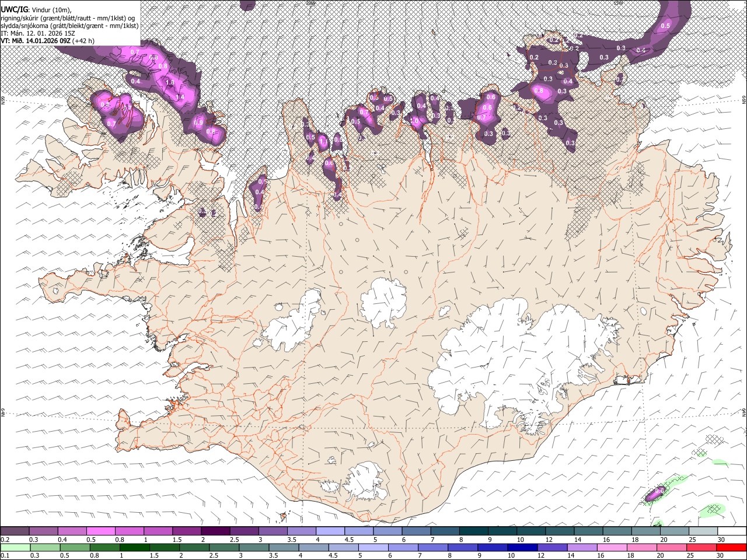The height and width of the screenshot is (560, 747).
Task: Click the '0.2' label under upper legend row
Action: 4,540
